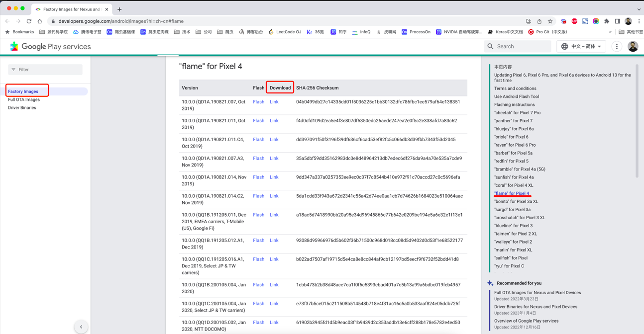Open Overview of Google Play services link
This screenshot has width=644, height=334.
pyautogui.click(x=526, y=321)
